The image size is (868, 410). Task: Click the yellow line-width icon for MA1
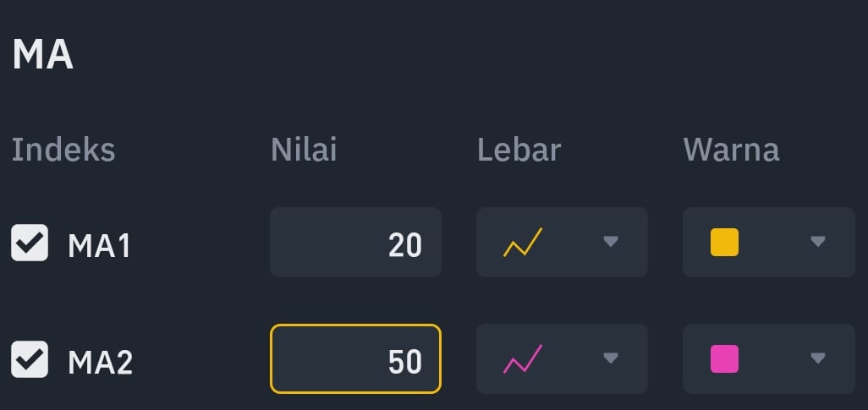tap(523, 243)
